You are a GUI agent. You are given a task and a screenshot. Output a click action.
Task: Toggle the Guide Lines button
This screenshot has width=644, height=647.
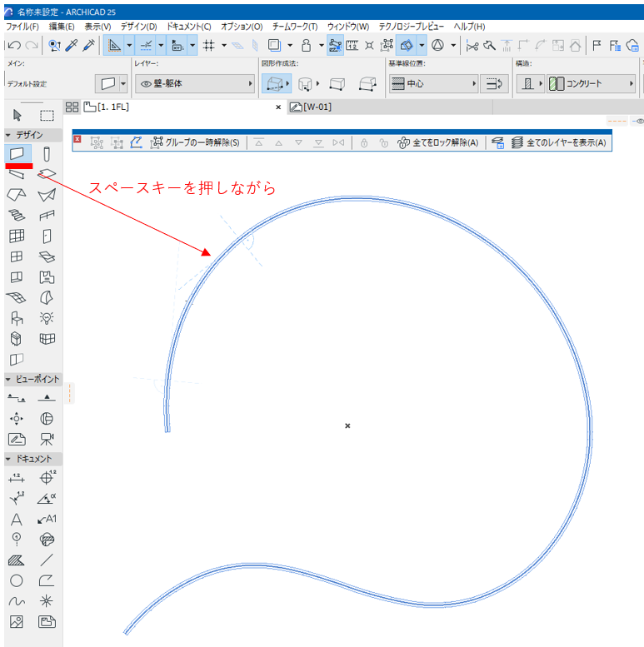[x=114, y=45]
